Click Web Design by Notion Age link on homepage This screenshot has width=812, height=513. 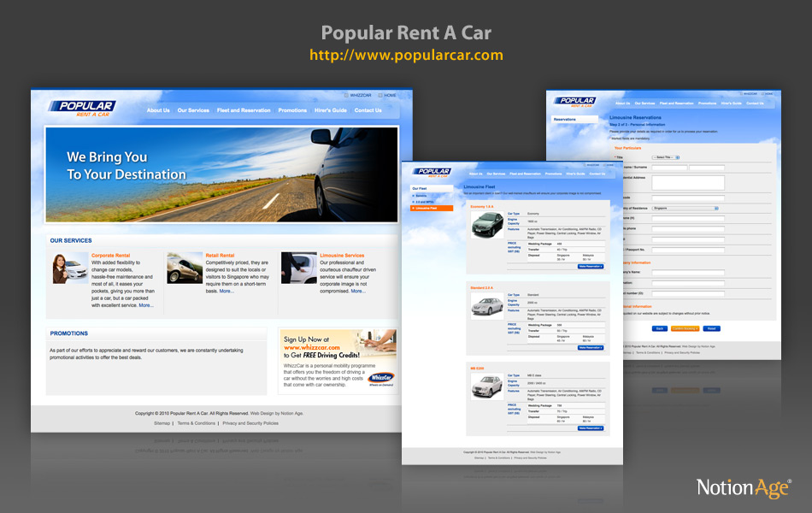[x=277, y=414]
